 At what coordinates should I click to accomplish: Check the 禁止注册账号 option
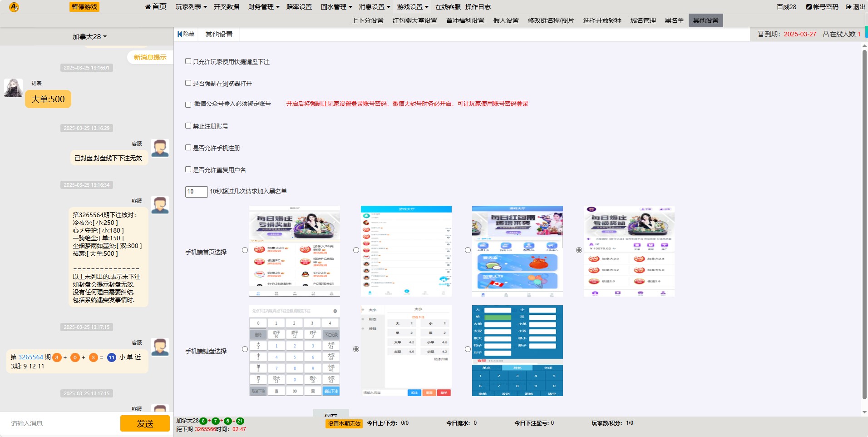[188, 126]
